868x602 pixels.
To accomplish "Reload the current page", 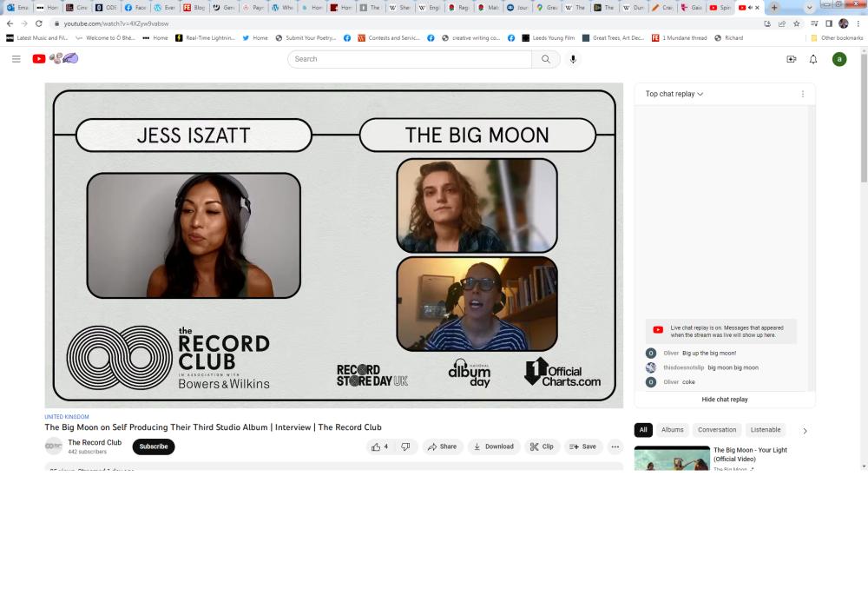I will coord(39,23).
